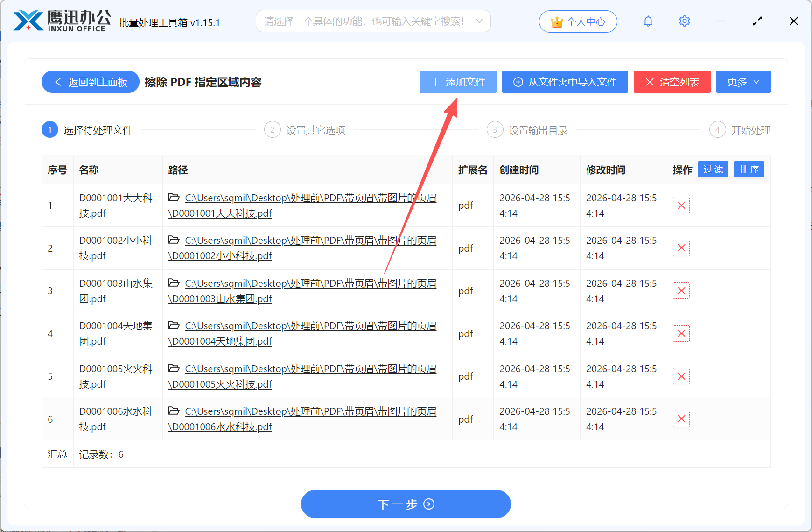This screenshot has height=532, width=812.
Task: Open path link for D0001005火火科技.pdf
Action: 302,376
